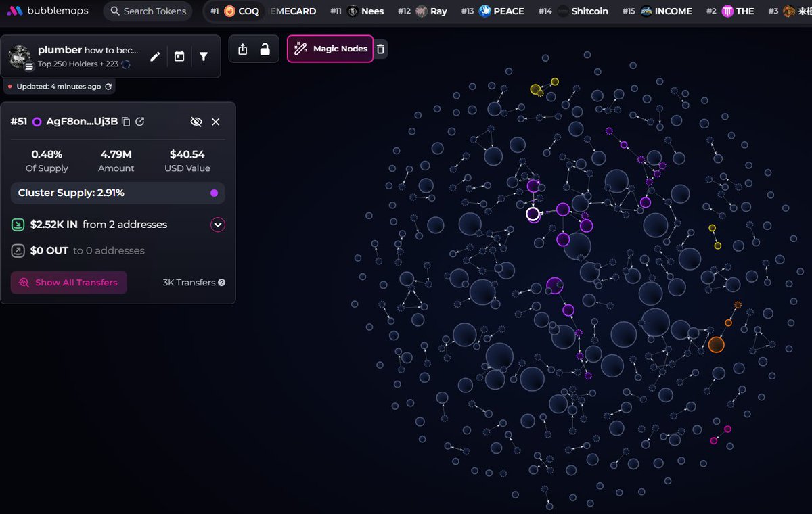Open the #11 Nees trending token
This screenshot has width=812, height=514.
357,11
